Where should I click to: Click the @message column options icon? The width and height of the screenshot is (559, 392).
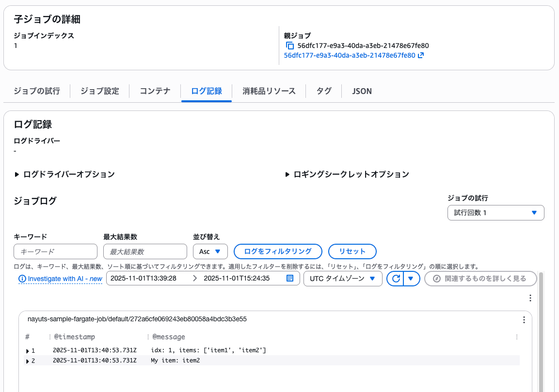(516, 337)
